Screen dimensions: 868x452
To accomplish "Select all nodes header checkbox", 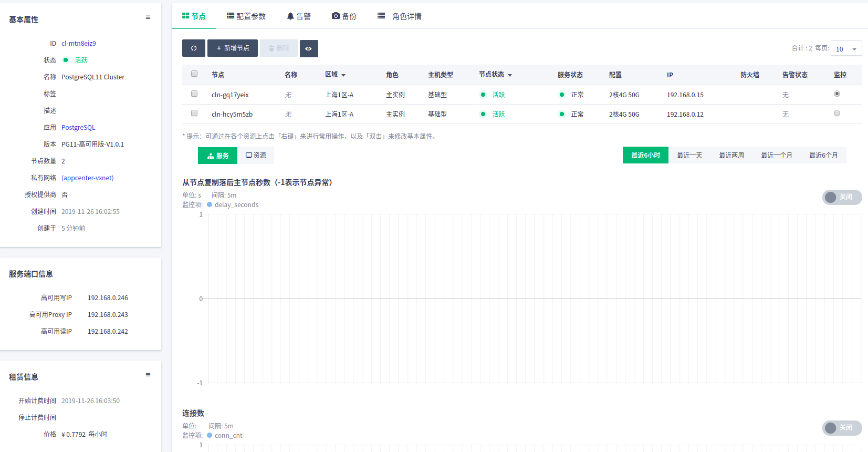I will 194,74.
